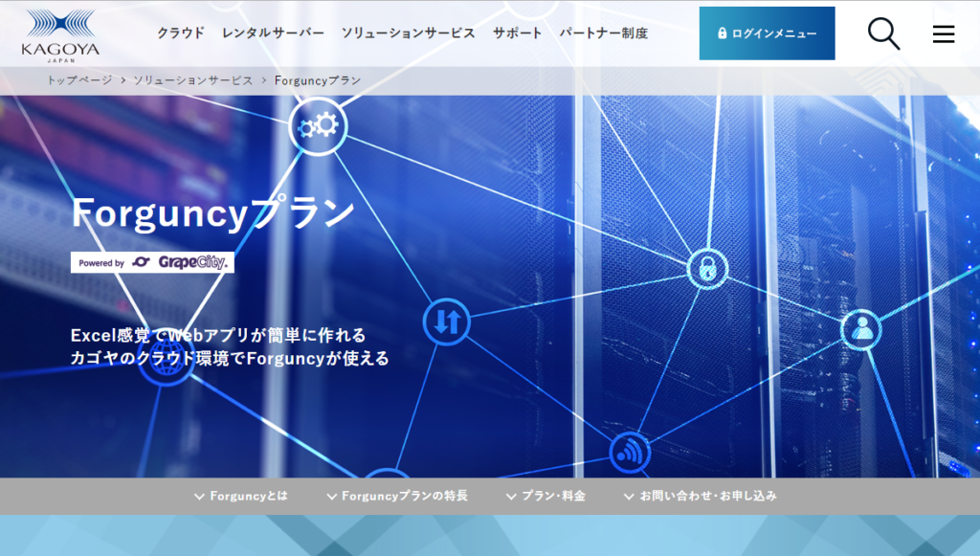
Task: Select クラウド in the top navigation
Action: tap(182, 32)
